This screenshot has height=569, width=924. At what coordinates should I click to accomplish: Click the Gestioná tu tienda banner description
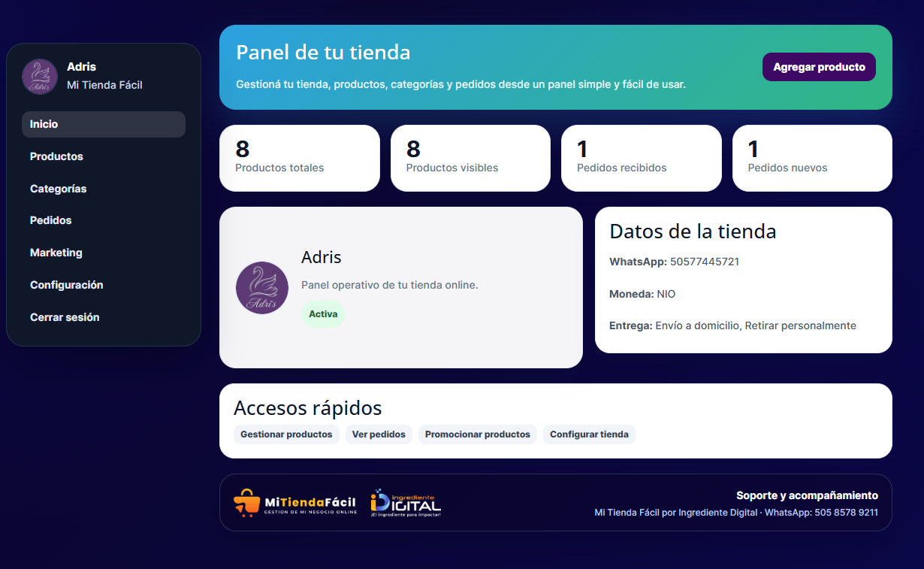pos(460,84)
